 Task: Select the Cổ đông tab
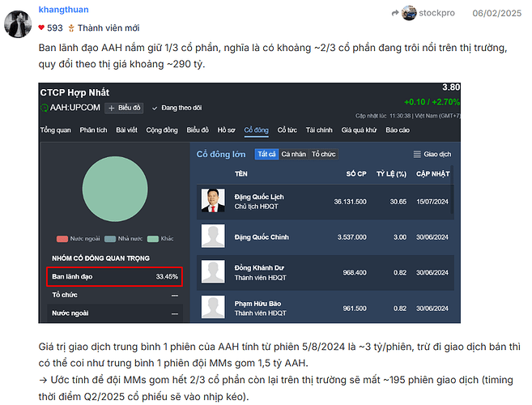coord(256,130)
